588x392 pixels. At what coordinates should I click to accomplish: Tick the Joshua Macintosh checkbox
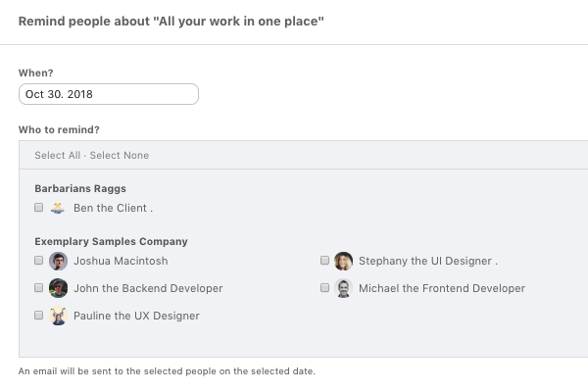(38, 261)
